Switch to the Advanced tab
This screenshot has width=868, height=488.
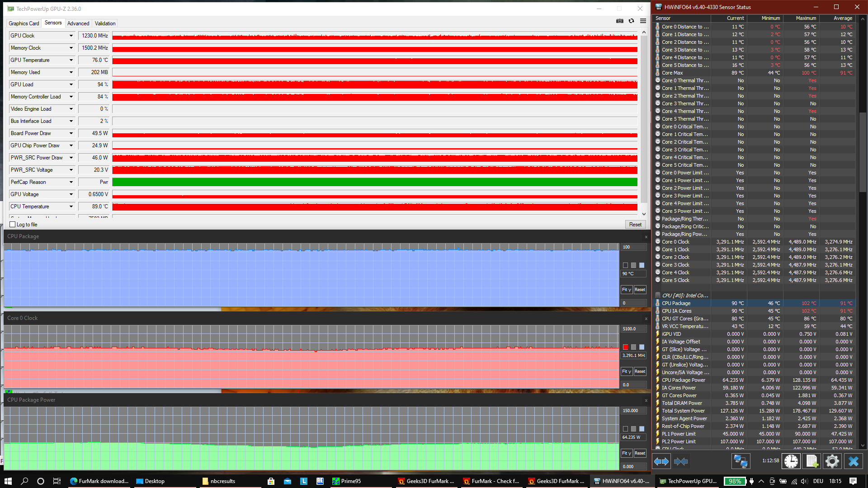(x=78, y=23)
